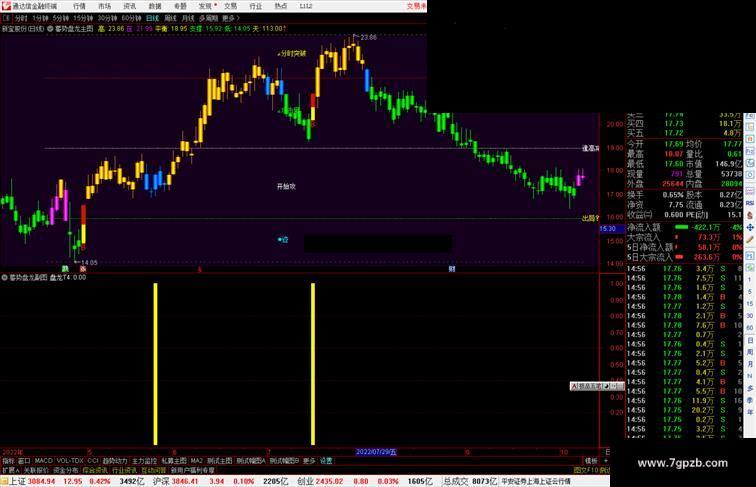Open the 互动问答 tab
This screenshot has height=487, width=756.
(x=153, y=470)
